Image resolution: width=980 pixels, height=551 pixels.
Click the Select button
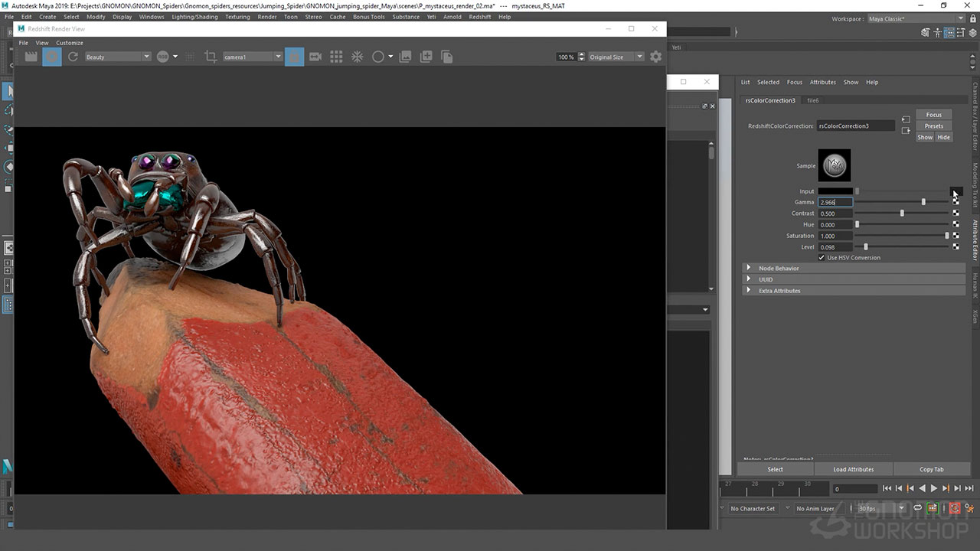(775, 469)
